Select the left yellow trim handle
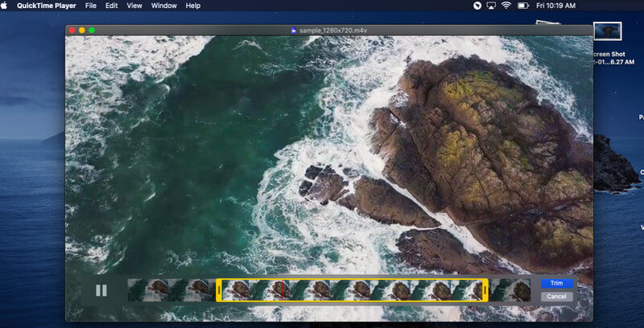The image size is (644, 328). click(x=219, y=290)
